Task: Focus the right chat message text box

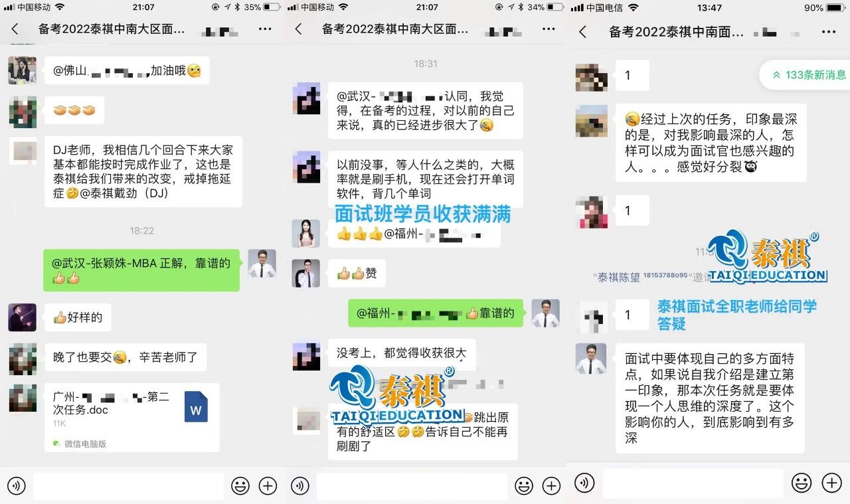Action: [692, 483]
